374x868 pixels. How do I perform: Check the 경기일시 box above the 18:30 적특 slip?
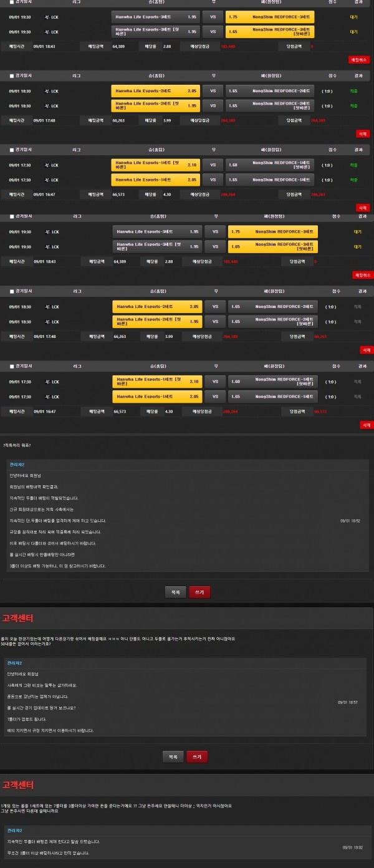(x=11, y=291)
